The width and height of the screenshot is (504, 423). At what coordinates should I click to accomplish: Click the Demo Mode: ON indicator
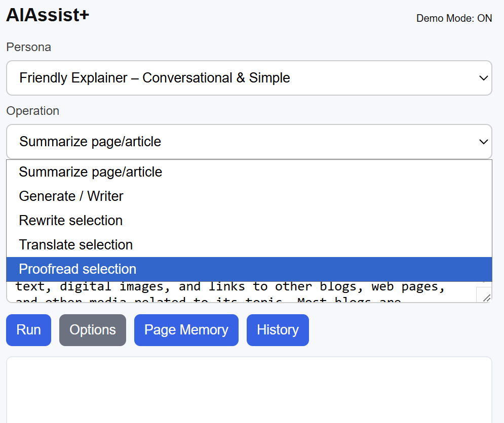click(x=454, y=18)
